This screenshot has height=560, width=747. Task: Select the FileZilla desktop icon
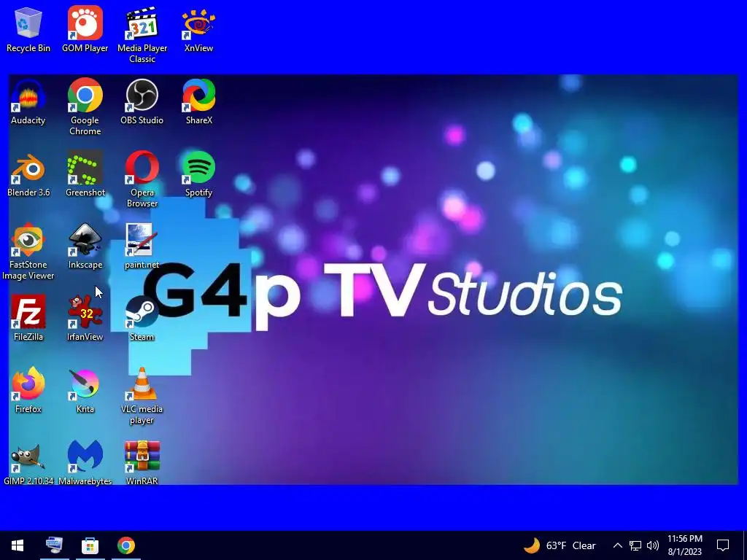pos(28,319)
